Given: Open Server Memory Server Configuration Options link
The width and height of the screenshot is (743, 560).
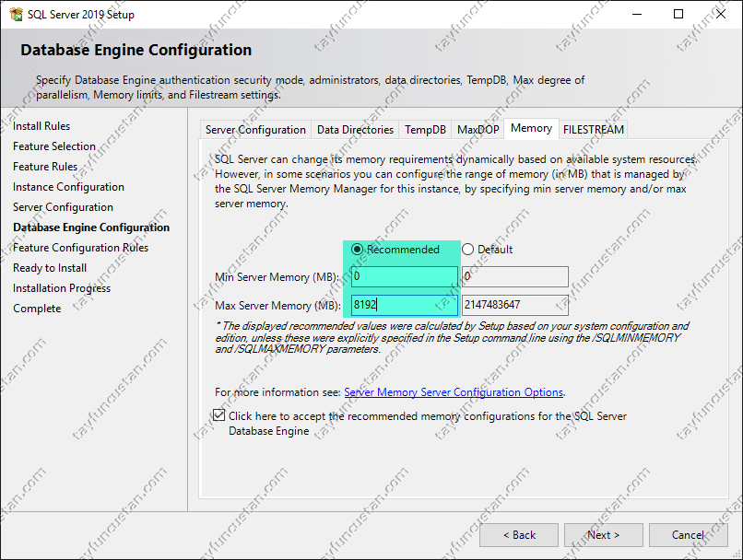Looking at the screenshot, I should point(454,392).
